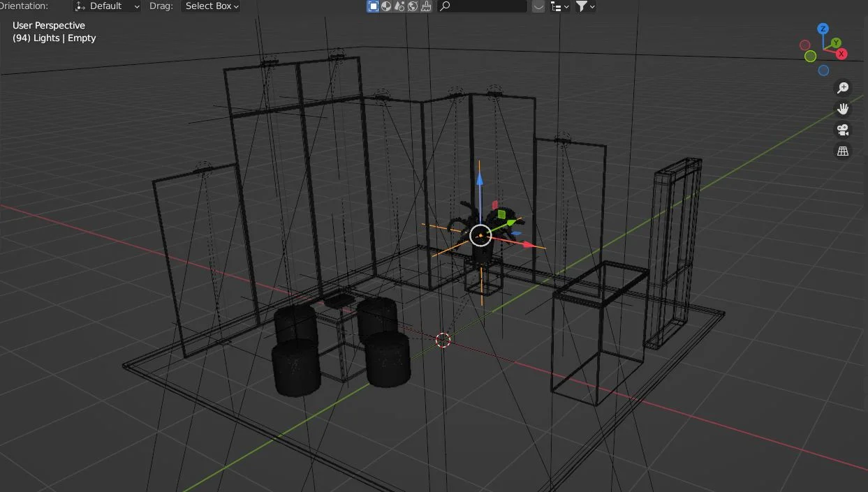Open the Orientation Default dropdown
Viewport: 868px width, 492px height.
coord(107,6)
